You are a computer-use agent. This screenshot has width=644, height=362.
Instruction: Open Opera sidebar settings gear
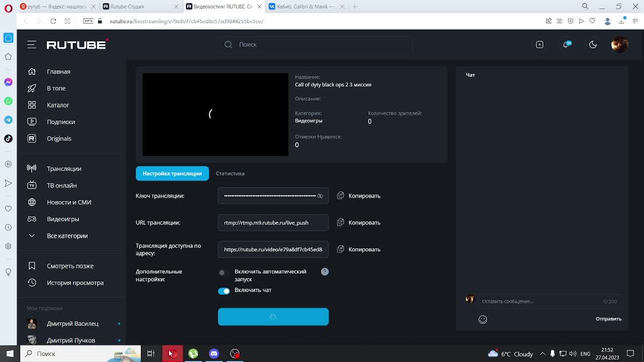coord(8,246)
